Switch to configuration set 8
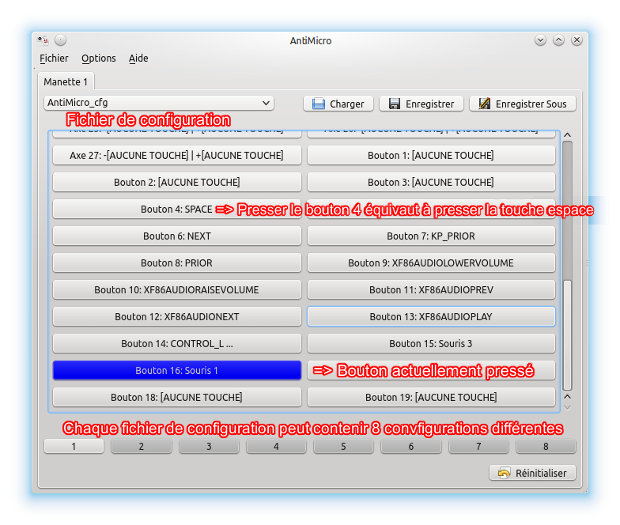Viewport: 620px width, 525px height. pos(545,446)
